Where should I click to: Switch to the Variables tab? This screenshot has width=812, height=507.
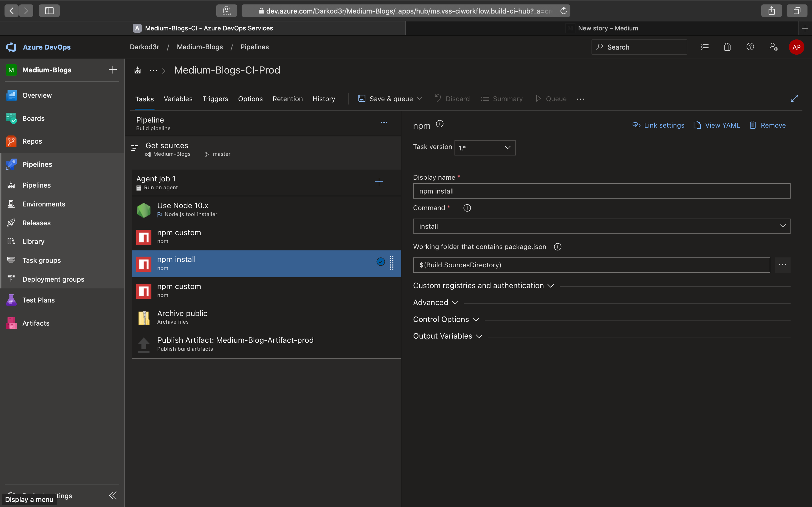point(178,99)
